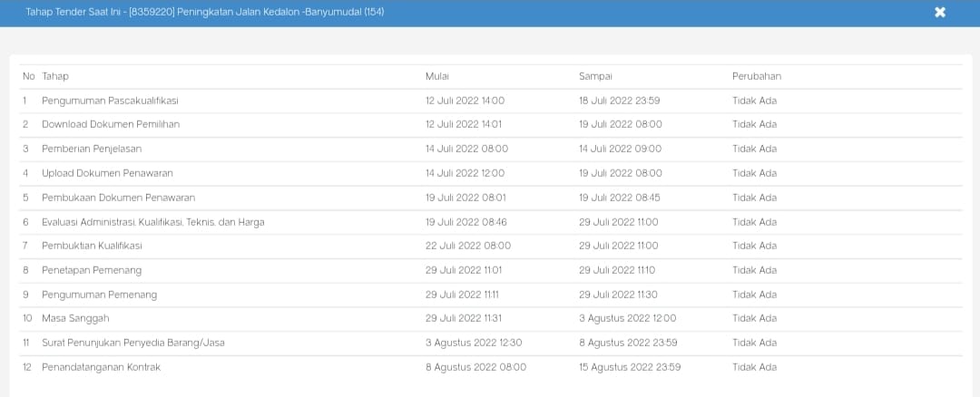The height and width of the screenshot is (397, 980).
Task: Click the 'Pembuktian Kualifikasi' stage
Action: coord(92,246)
